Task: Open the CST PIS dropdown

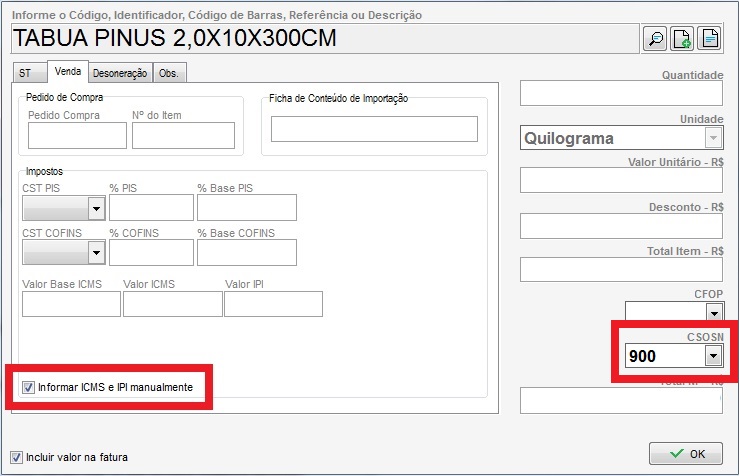Action: 96,208
